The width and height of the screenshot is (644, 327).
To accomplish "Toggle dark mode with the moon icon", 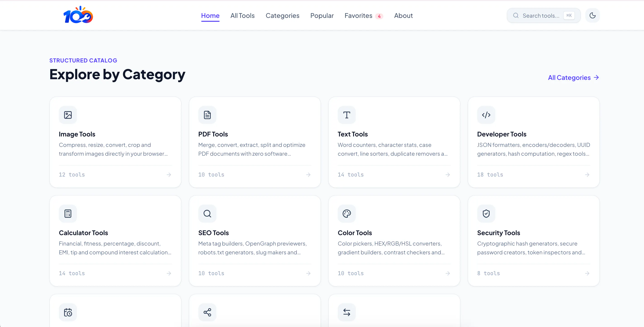I will coord(592,15).
